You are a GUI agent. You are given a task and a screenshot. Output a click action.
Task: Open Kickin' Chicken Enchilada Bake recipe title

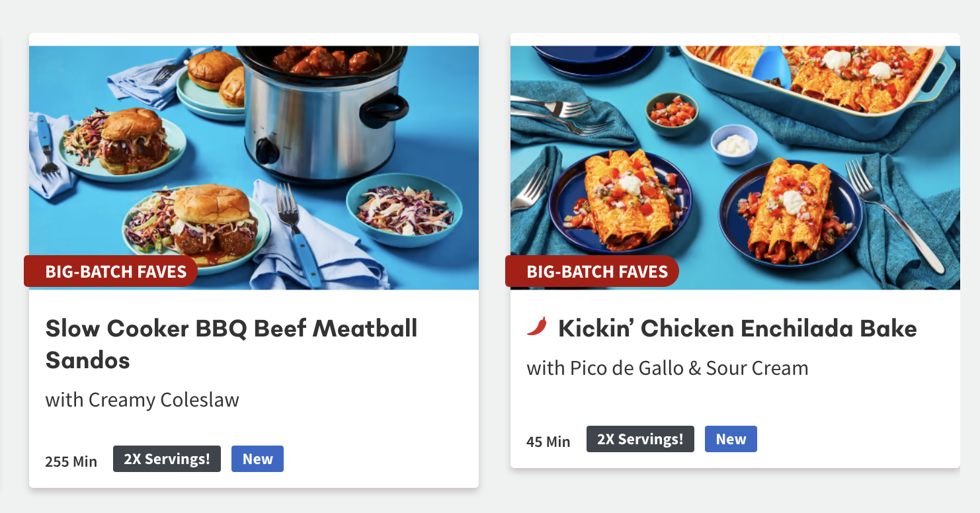[737, 328]
